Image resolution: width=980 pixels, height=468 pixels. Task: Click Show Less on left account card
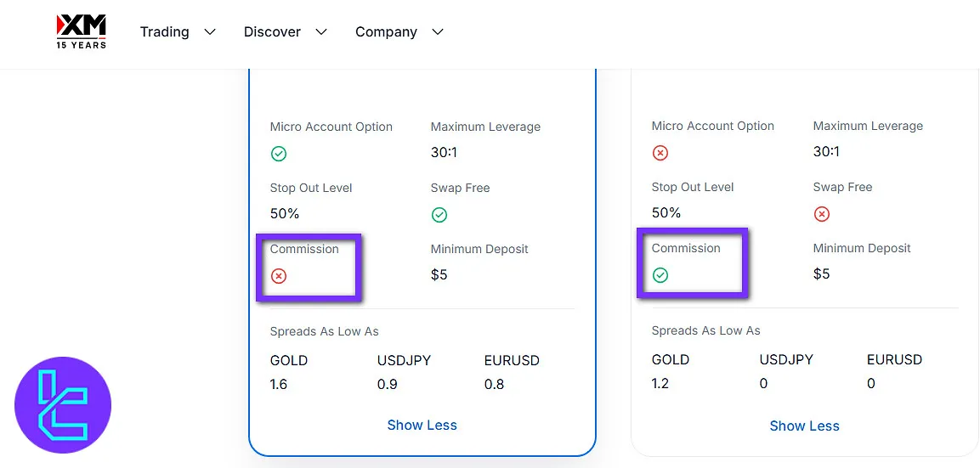[422, 426]
